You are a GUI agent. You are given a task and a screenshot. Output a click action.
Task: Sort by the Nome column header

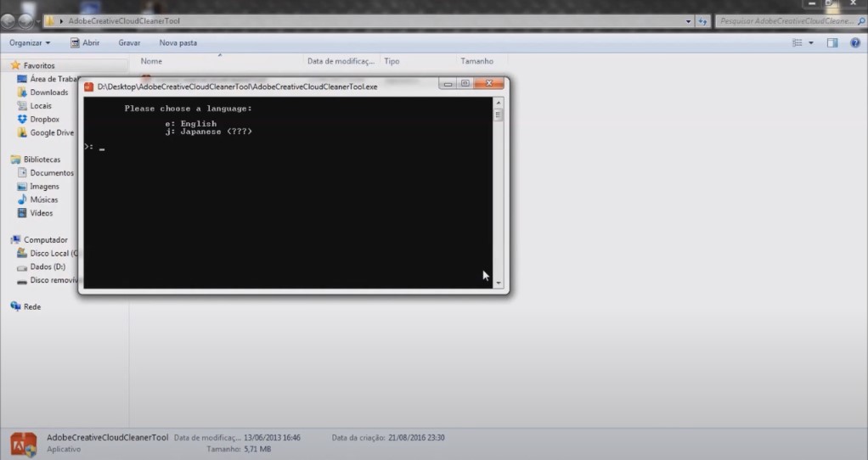pos(151,61)
